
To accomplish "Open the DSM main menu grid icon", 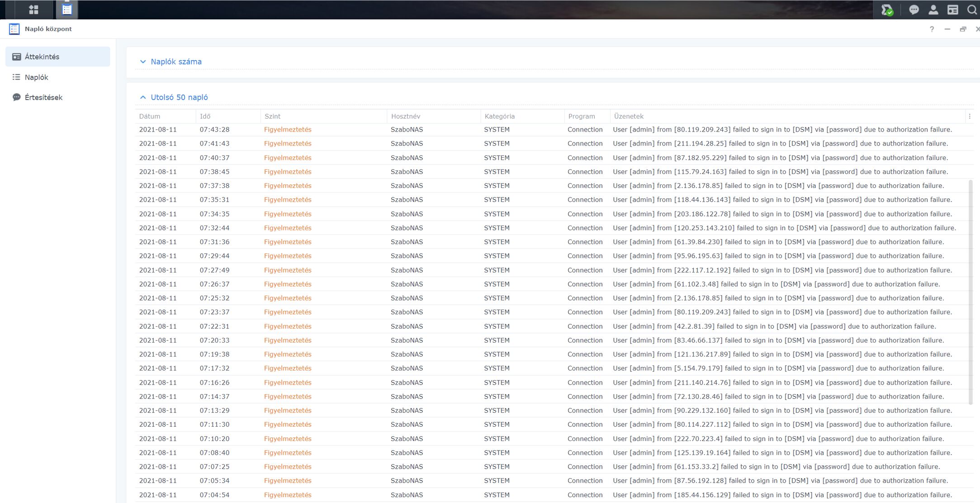I will pos(33,9).
